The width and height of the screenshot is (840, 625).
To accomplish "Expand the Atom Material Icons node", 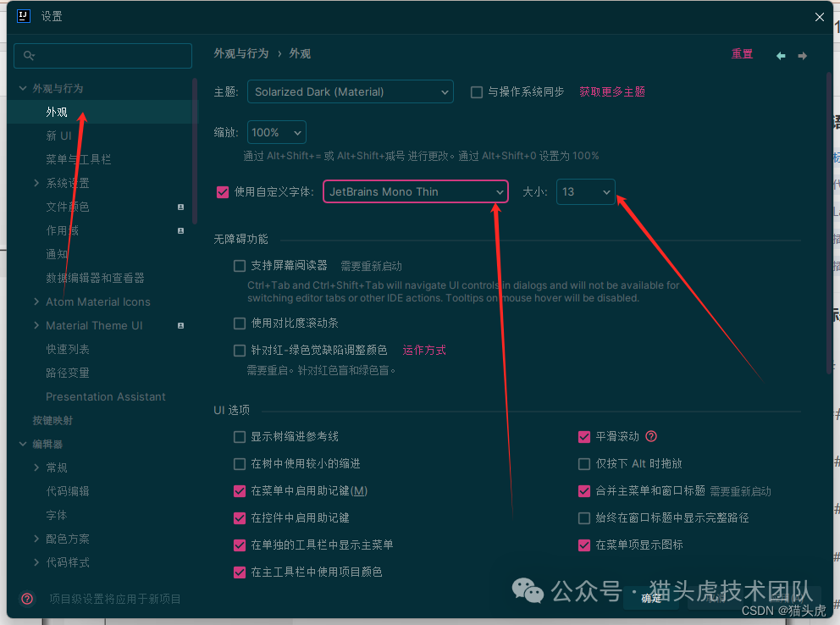I will pos(36,301).
